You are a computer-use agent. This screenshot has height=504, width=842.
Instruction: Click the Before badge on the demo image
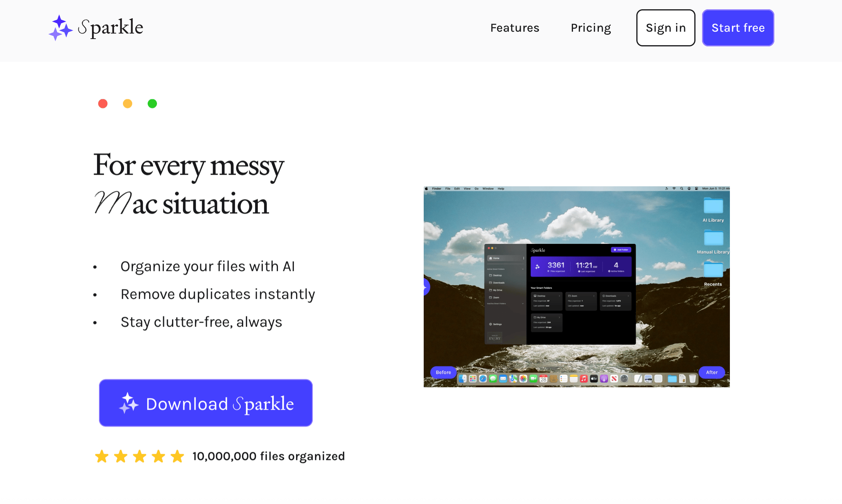pos(443,372)
